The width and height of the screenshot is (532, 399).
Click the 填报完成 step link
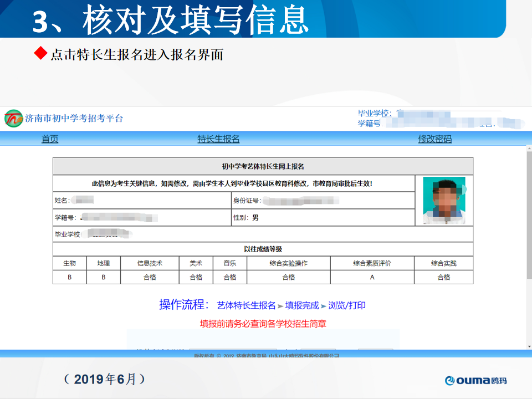(302, 305)
